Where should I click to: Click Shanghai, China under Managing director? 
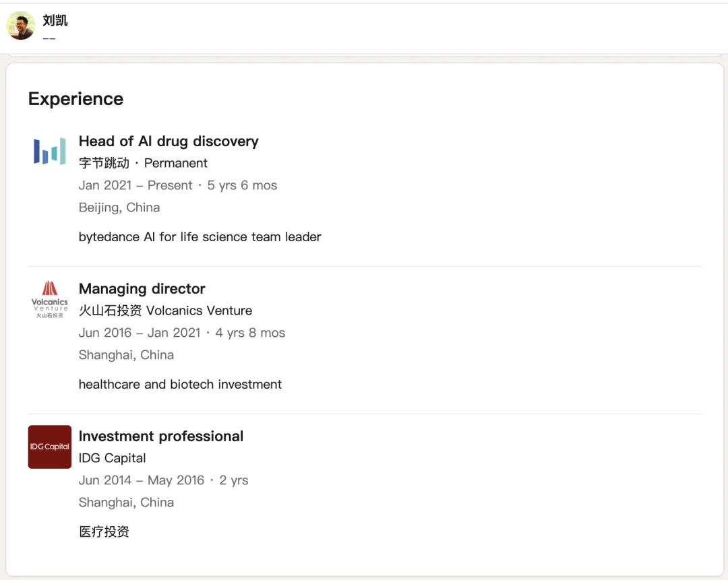(x=126, y=355)
